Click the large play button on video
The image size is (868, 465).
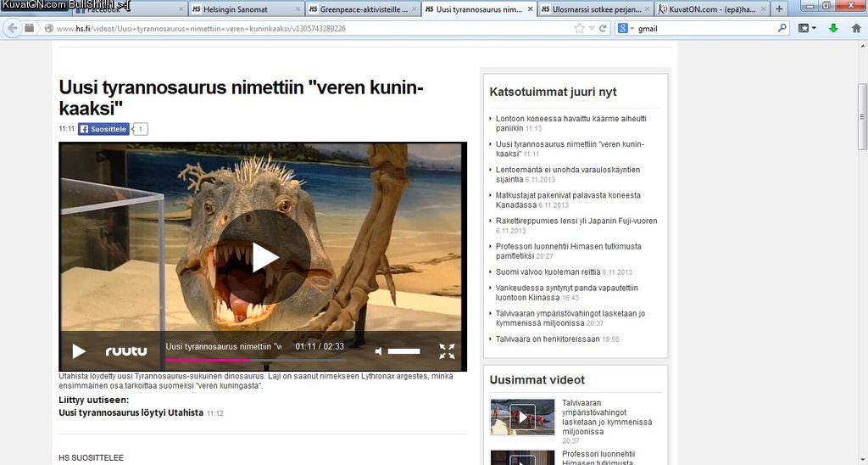pyautogui.click(x=263, y=257)
